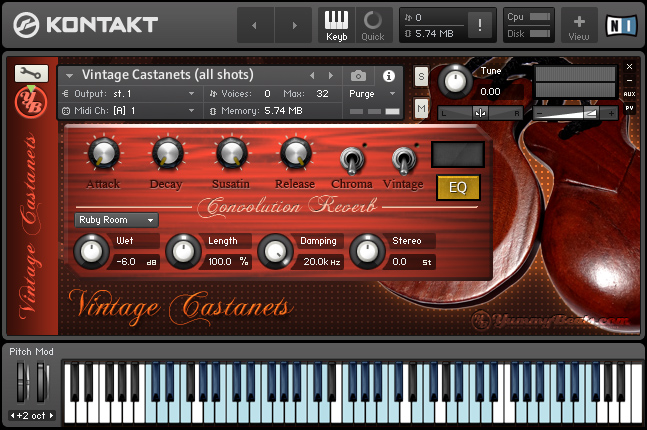
Task: Click the Stereo reverb knob
Action: [367, 251]
